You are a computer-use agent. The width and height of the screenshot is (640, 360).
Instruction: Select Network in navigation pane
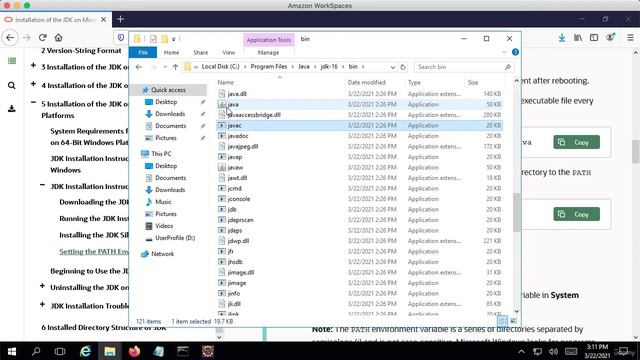162,254
